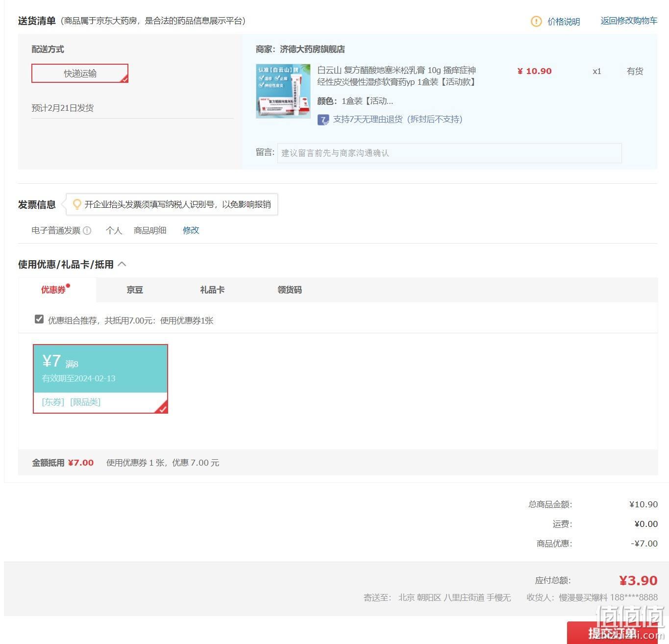This screenshot has width=669, height=644.
Task: Select the 快递运输 delivery option
Action: pos(80,74)
